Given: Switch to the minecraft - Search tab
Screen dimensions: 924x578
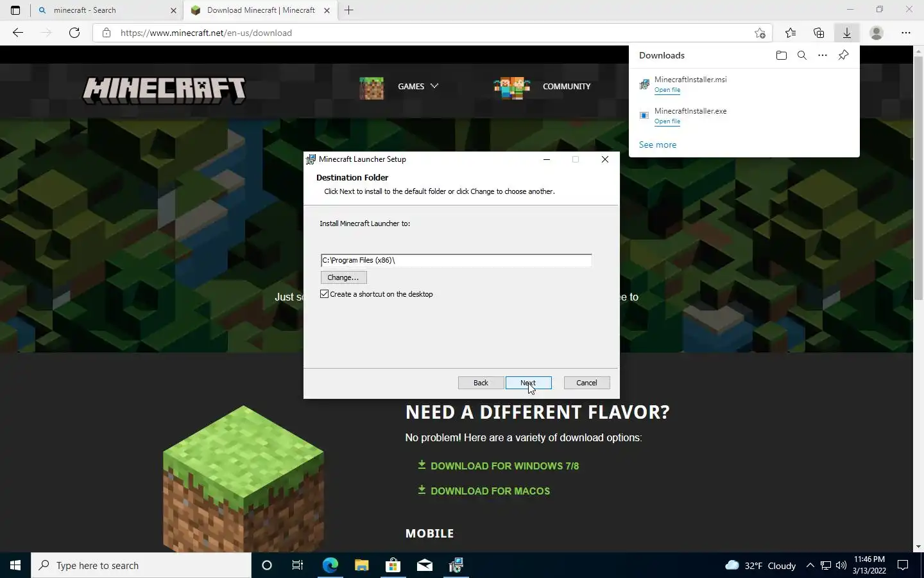Looking at the screenshot, I should pyautogui.click(x=107, y=10).
